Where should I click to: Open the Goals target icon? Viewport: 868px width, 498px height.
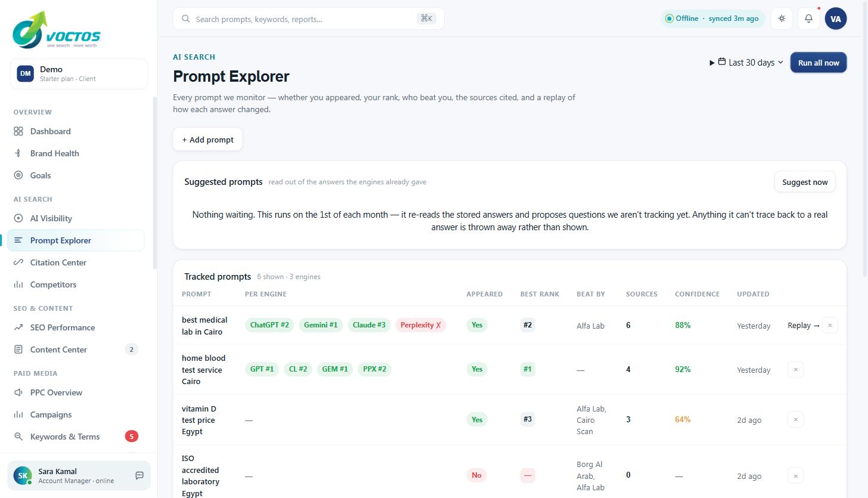point(18,175)
